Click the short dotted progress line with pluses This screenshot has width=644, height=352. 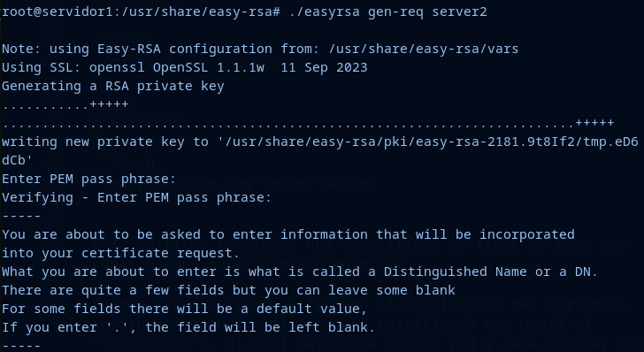(x=65, y=104)
